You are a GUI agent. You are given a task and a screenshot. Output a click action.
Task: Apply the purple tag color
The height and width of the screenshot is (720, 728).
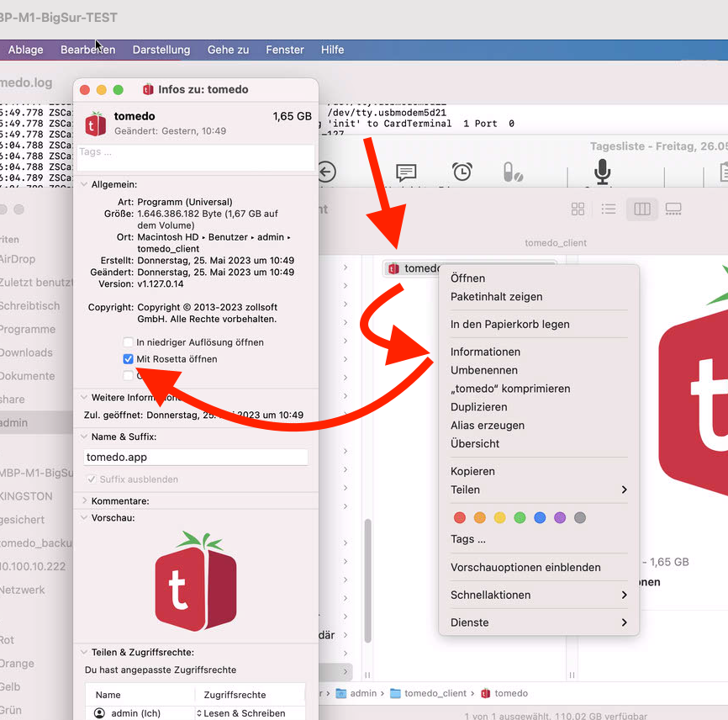pyautogui.click(x=560, y=517)
